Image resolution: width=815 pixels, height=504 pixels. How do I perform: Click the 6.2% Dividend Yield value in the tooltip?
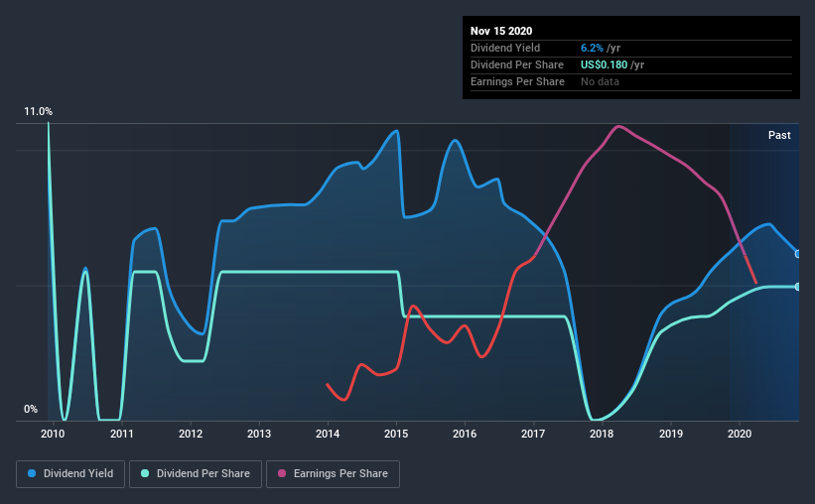pyautogui.click(x=592, y=48)
